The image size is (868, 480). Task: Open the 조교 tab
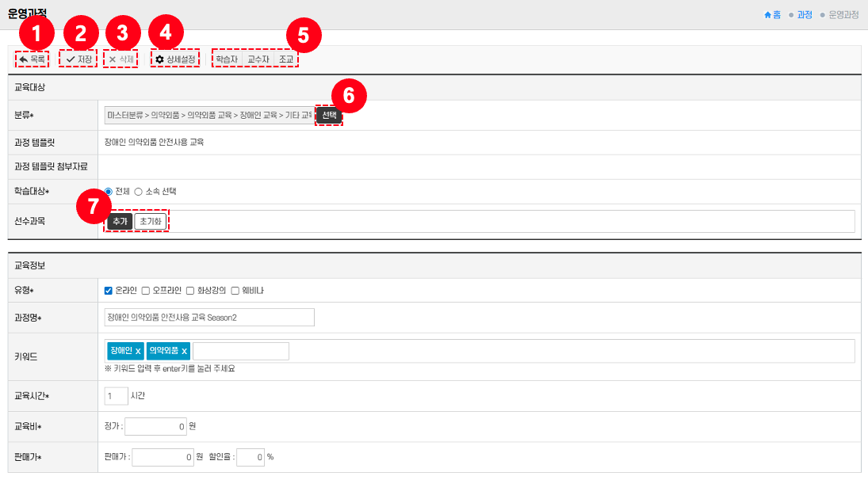click(x=286, y=59)
